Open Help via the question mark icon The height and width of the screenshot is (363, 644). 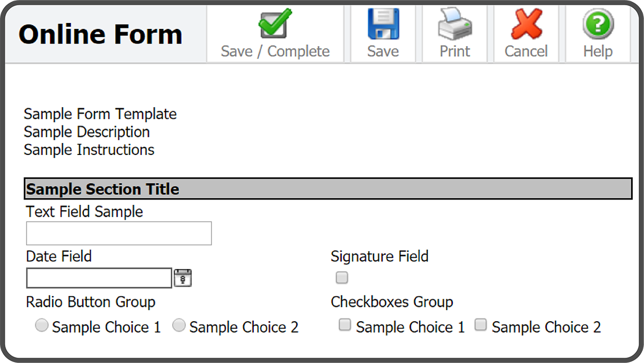point(598,23)
